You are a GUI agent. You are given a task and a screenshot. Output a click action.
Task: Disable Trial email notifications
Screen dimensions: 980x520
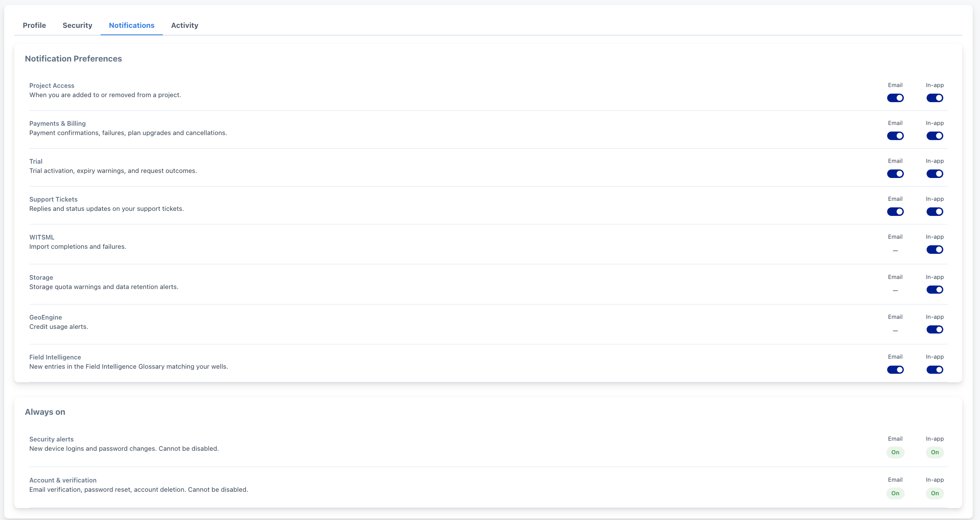(895, 174)
